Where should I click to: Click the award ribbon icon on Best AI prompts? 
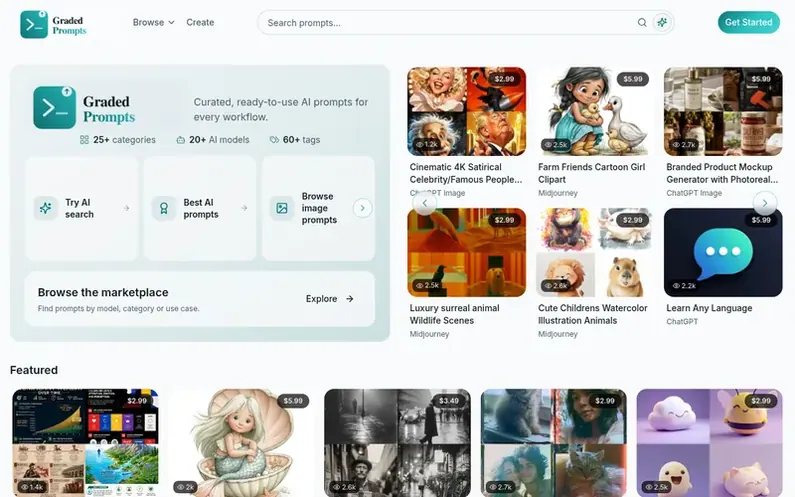click(x=164, y=208)
